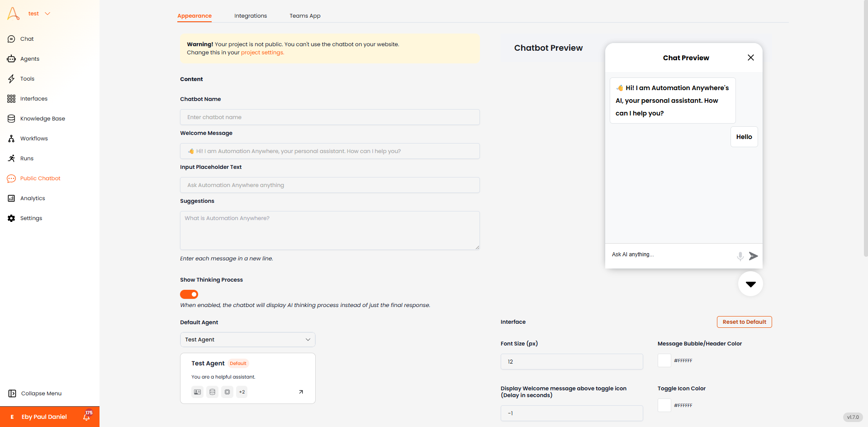Click the database icon on the Test Agent card

click(212, 392)
